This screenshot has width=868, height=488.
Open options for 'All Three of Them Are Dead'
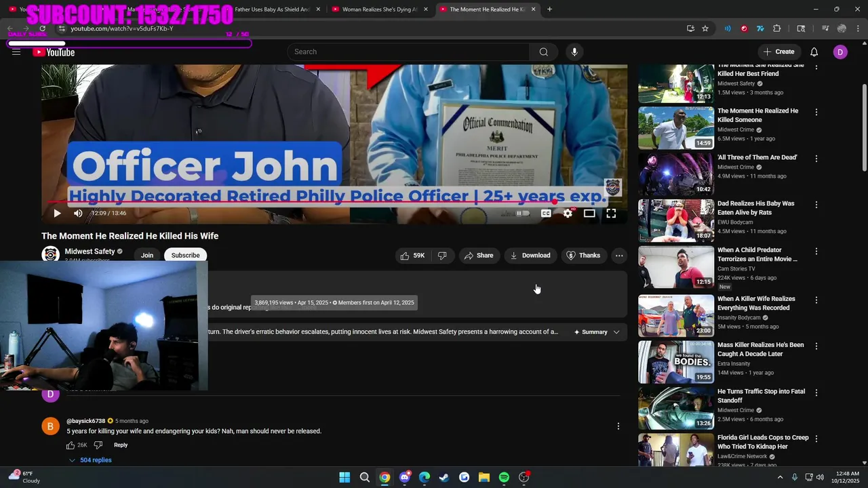pos(816,159)
